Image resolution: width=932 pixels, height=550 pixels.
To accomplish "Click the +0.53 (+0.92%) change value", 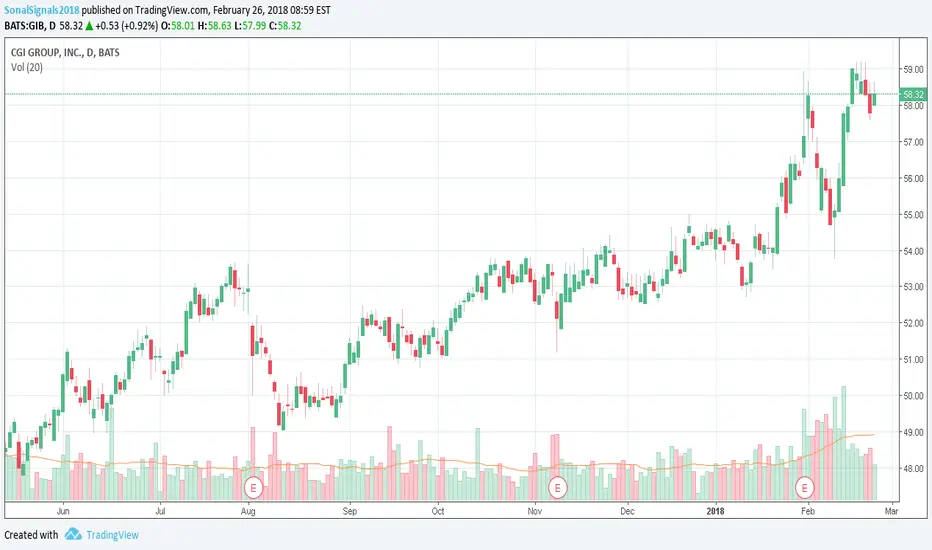I will [x=127, y=26].
